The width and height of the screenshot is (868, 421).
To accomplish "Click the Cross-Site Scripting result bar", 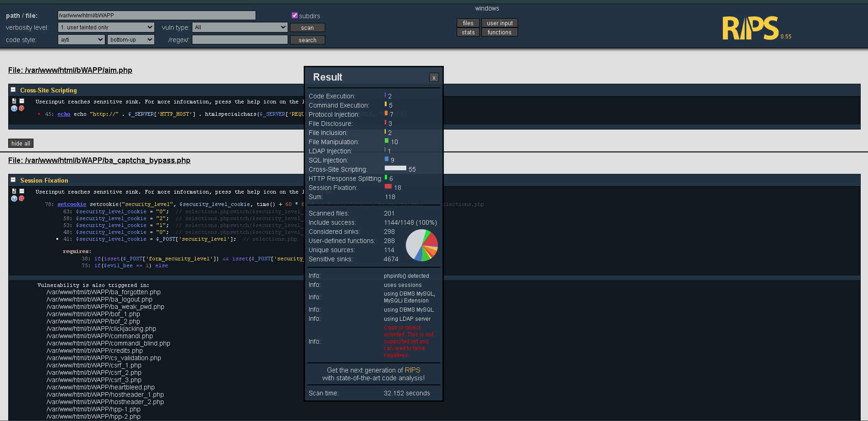I will (395, 168).
